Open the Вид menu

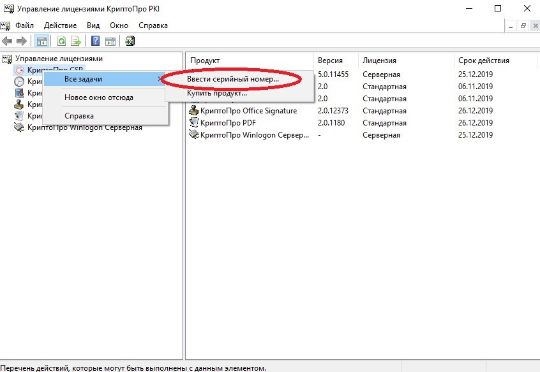[x=93, y=25]
